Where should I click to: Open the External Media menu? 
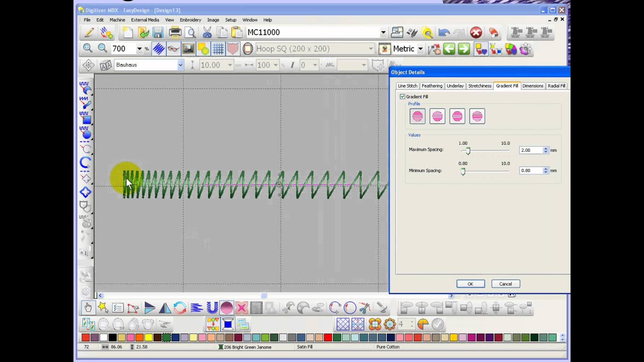click(x=145, y=20)
